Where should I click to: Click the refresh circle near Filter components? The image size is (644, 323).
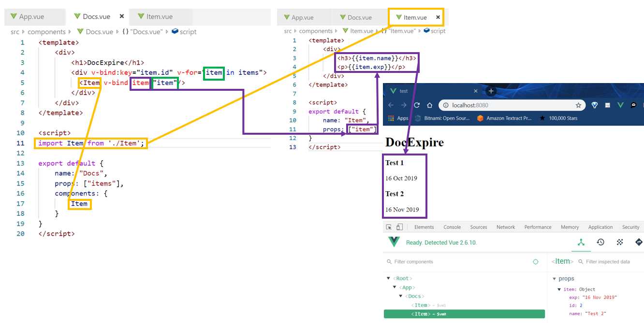pyautogui.click(x=536, y=261)
